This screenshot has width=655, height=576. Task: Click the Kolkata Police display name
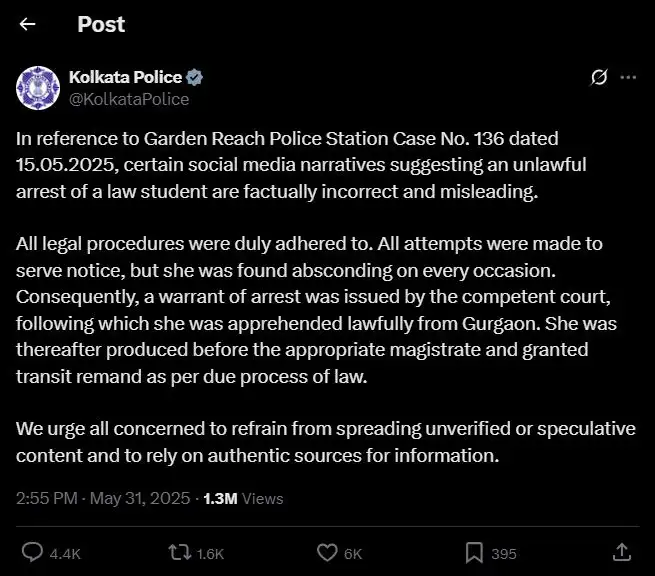coord(125,78)
